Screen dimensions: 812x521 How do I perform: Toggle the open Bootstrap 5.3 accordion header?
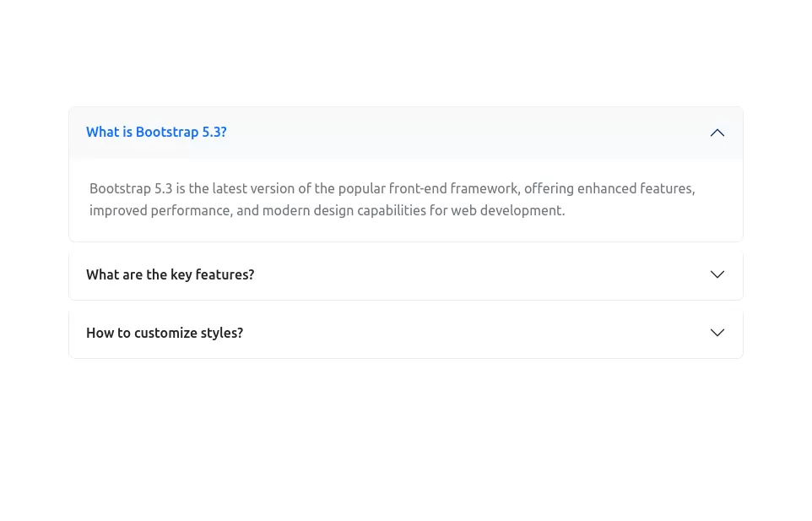(405, 133)
